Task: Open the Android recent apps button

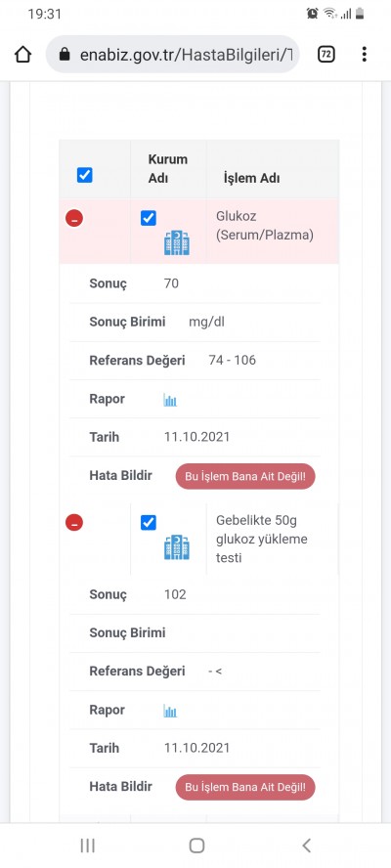Action: (88, 845)
